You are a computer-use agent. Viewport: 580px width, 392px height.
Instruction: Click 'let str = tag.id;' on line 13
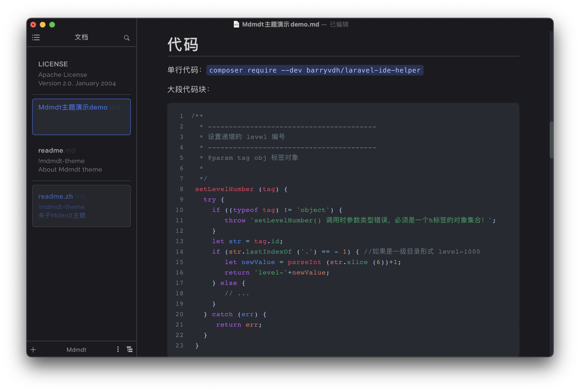click(247, 241)
